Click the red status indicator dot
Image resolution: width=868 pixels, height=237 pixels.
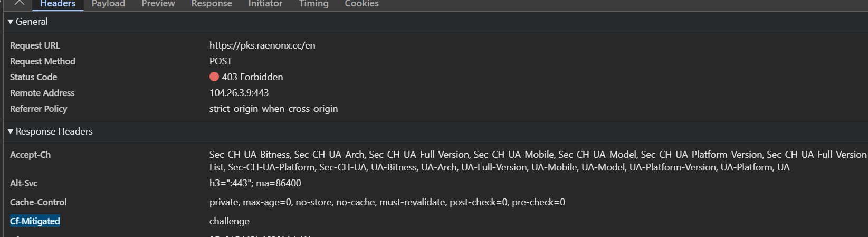pyautogui.click(x=214, y=77)
